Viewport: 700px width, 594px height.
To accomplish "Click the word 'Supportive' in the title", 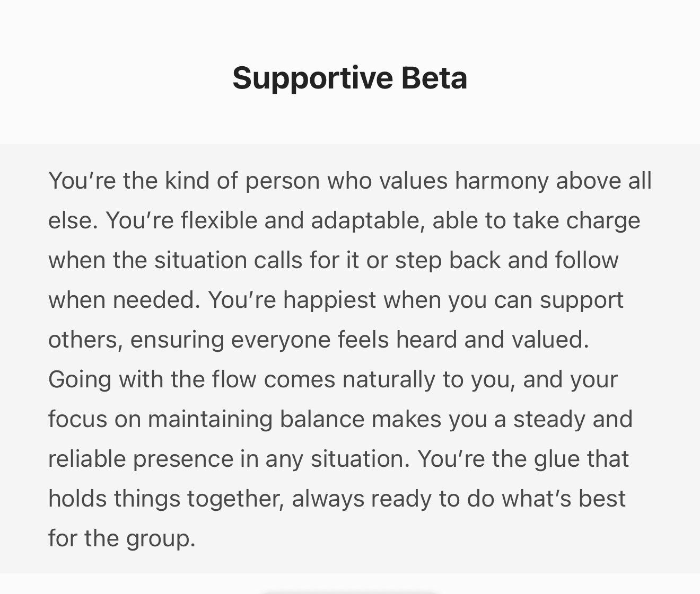I will [x=312, y=78].
